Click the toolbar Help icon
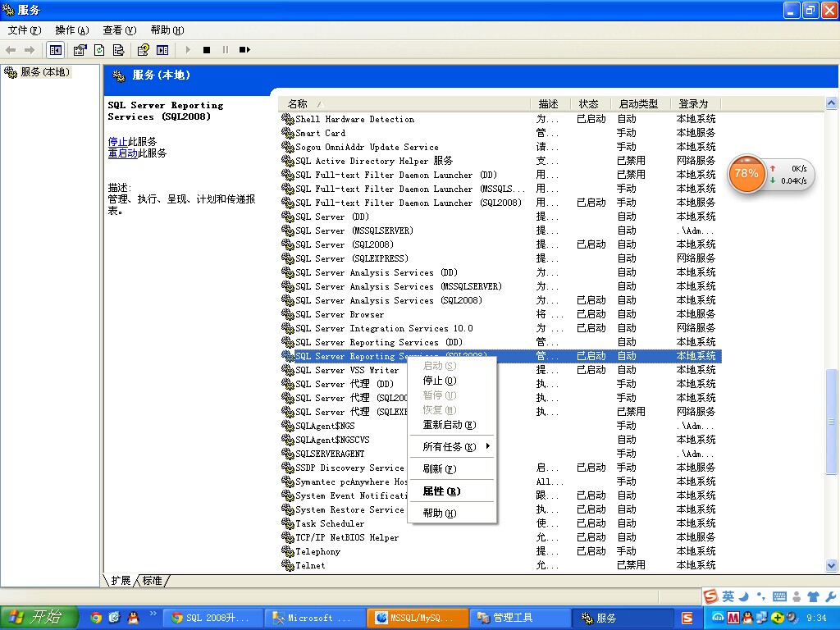 [144, 50]
